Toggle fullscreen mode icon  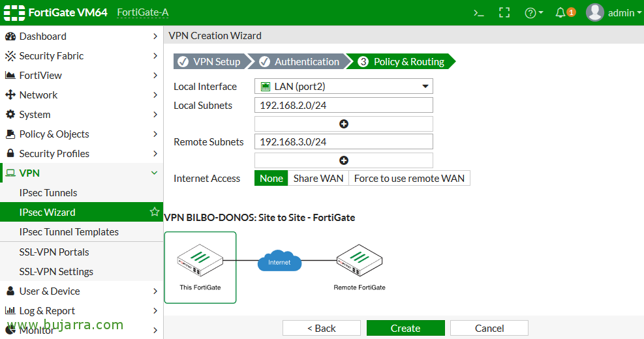pyautogui.click(x=504, y=13)
